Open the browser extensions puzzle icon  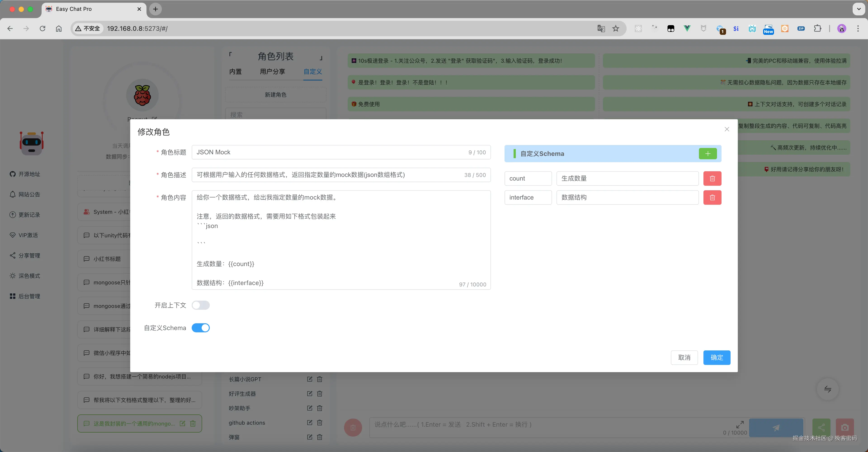click(x=817, y=28)
